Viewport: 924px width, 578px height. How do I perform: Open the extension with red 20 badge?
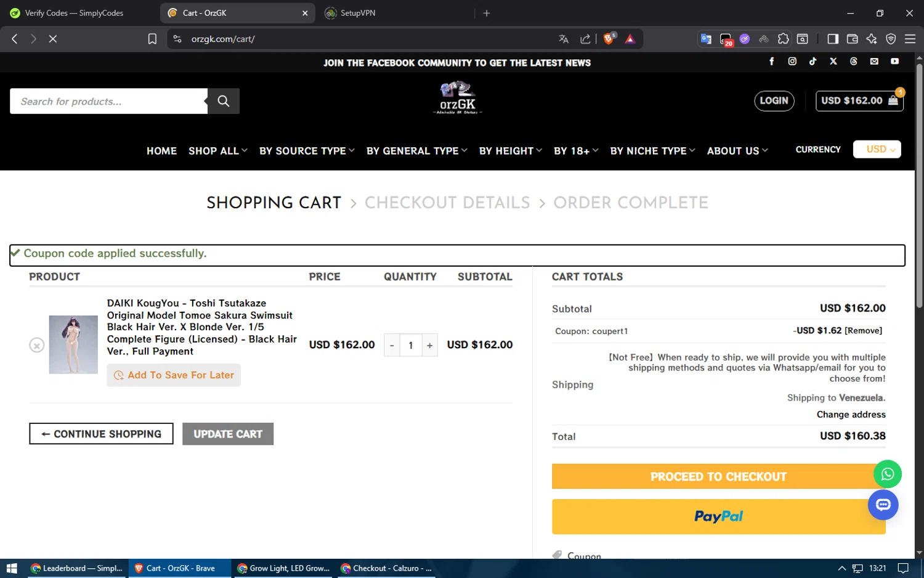pos(726,39)
